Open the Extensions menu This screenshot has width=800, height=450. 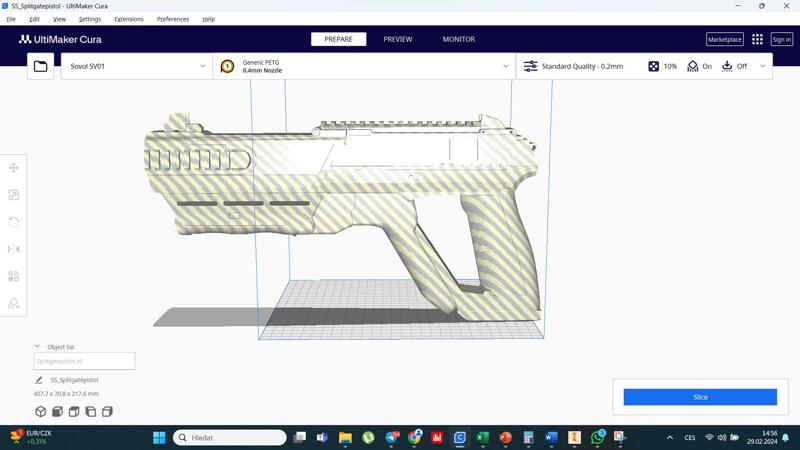tap(129, 19)
